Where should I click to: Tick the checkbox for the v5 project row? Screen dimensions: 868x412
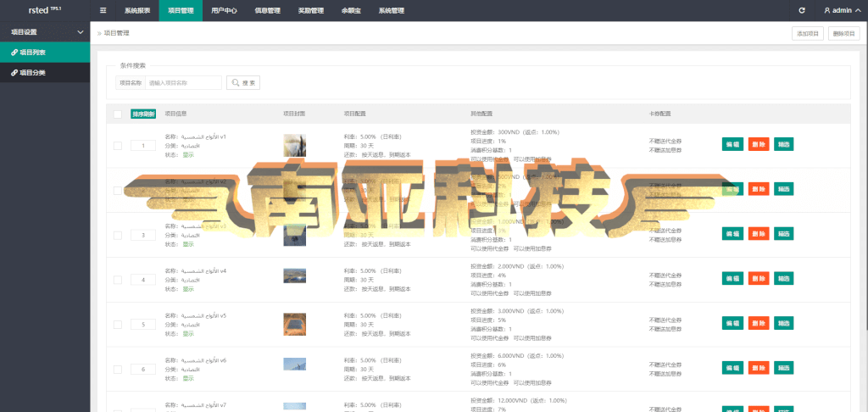pos(117,325)
